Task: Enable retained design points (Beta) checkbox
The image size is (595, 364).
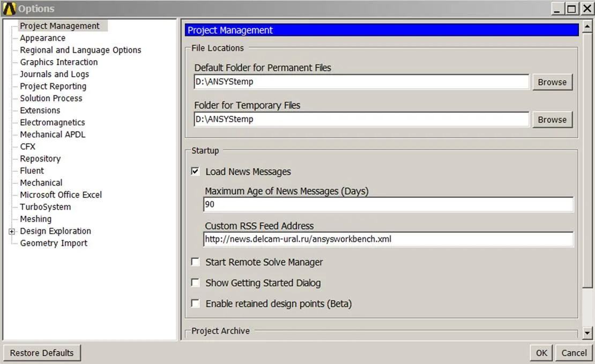Action: tap(196, 303)
